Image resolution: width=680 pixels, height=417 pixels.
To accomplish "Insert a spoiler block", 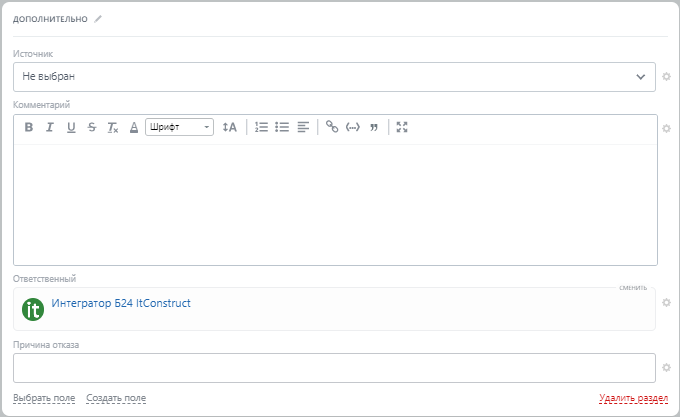I will [353, 127].
